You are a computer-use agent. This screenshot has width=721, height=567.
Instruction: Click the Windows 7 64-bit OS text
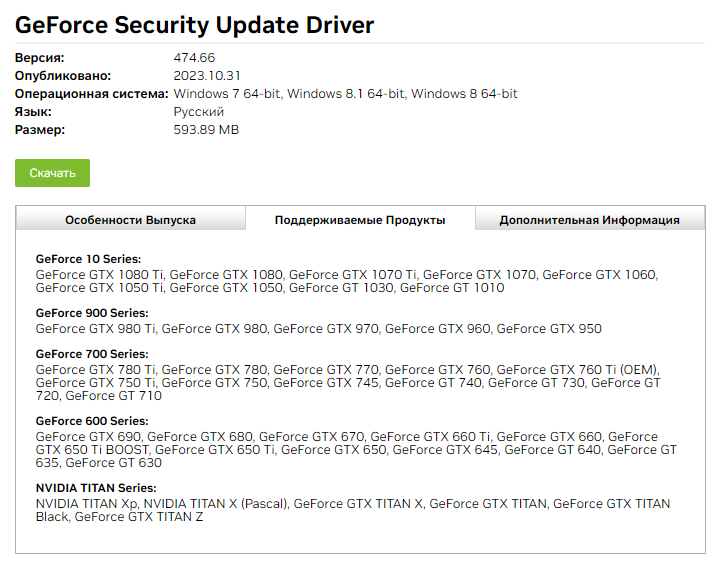(227, 93)
